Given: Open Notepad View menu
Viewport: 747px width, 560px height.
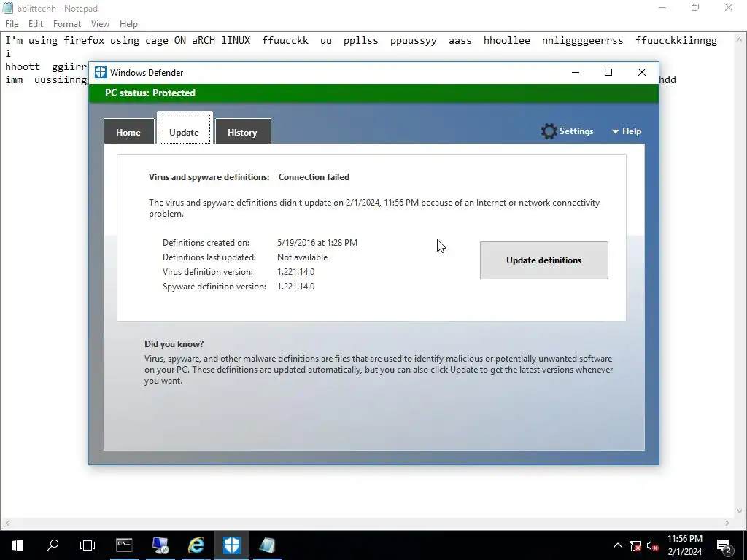Looking at the screenshot, I should [100, 24].
